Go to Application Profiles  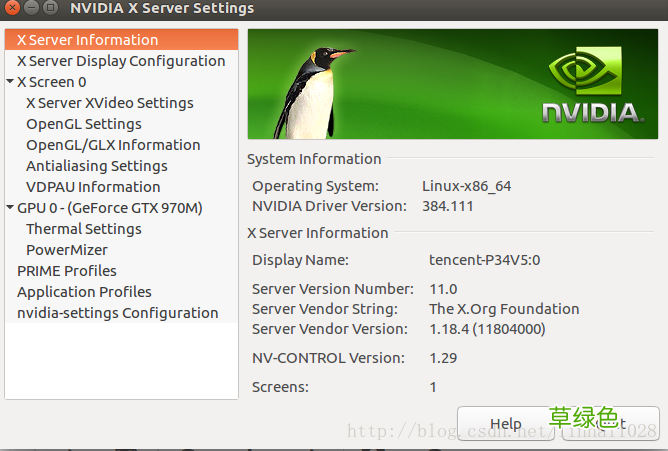tap(85, 292)
